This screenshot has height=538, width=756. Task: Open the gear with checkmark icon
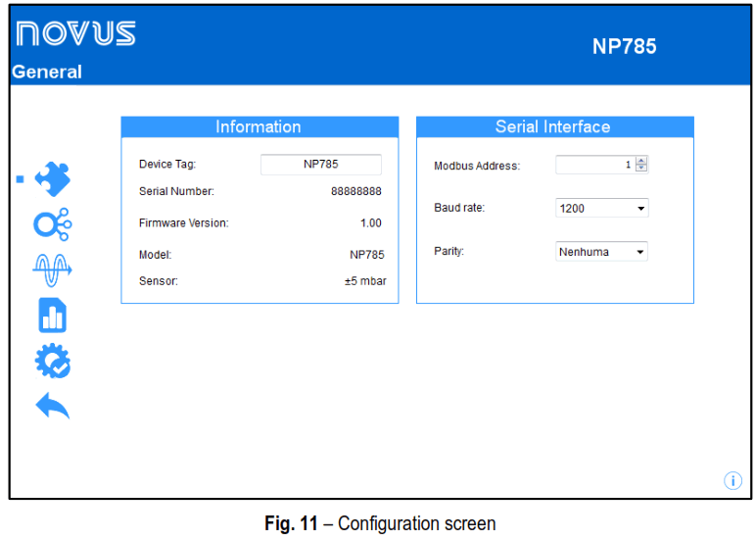53,361
